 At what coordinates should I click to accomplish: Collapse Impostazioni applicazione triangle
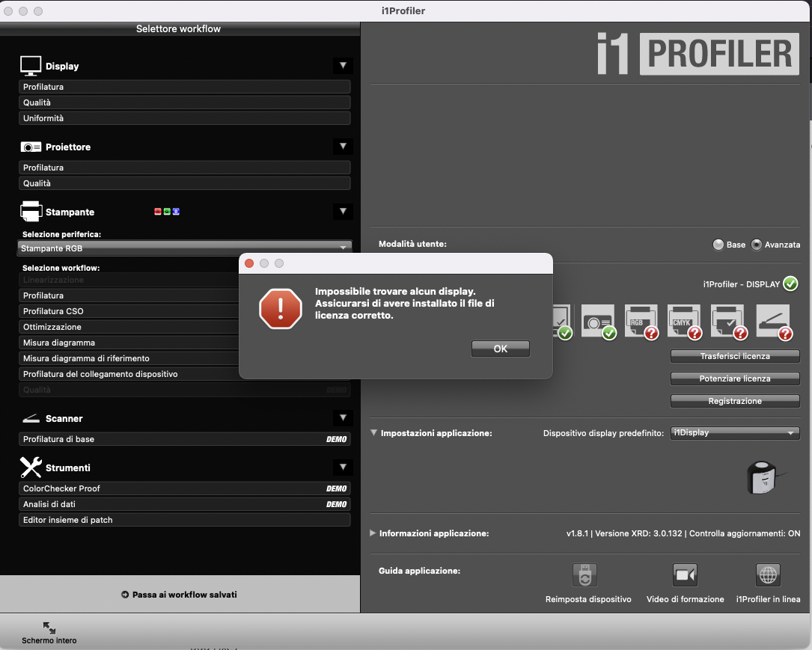click(x=373, y=432)
